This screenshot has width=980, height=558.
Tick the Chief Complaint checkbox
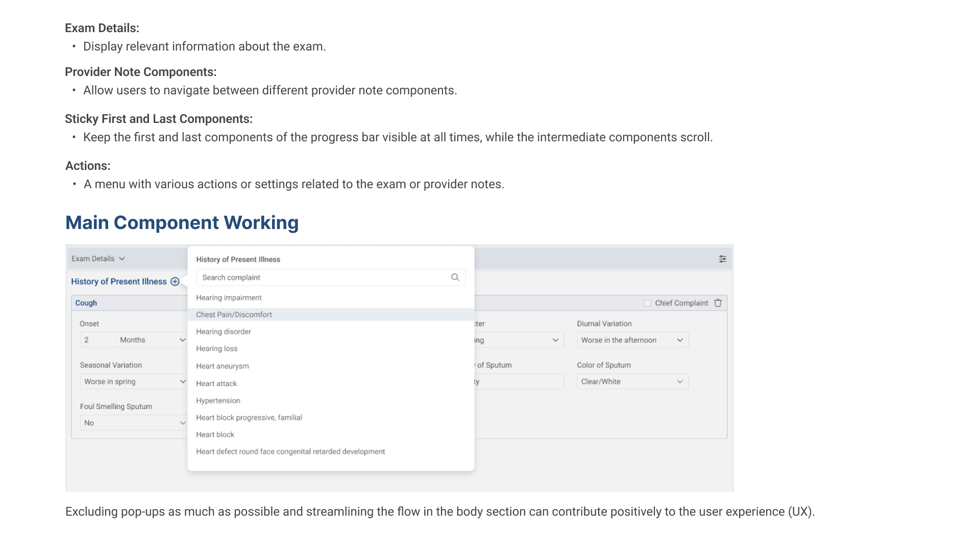(x=647, y=303)
